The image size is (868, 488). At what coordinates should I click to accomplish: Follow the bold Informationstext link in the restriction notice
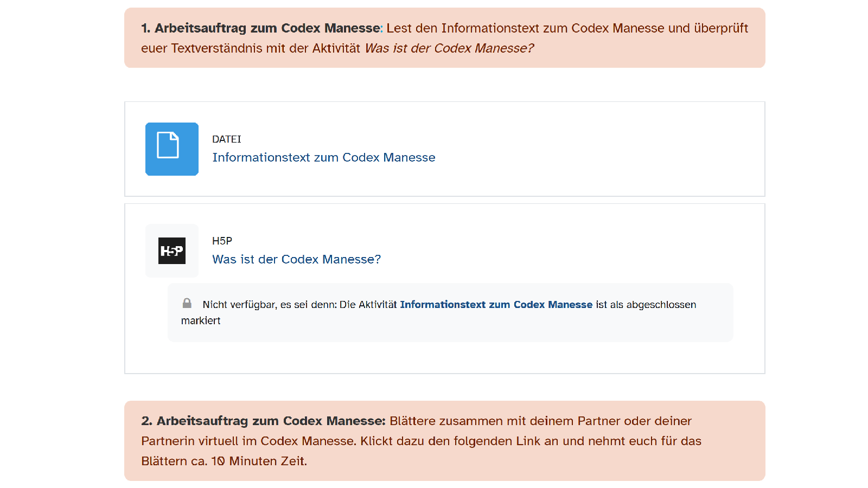pos(496,305)
